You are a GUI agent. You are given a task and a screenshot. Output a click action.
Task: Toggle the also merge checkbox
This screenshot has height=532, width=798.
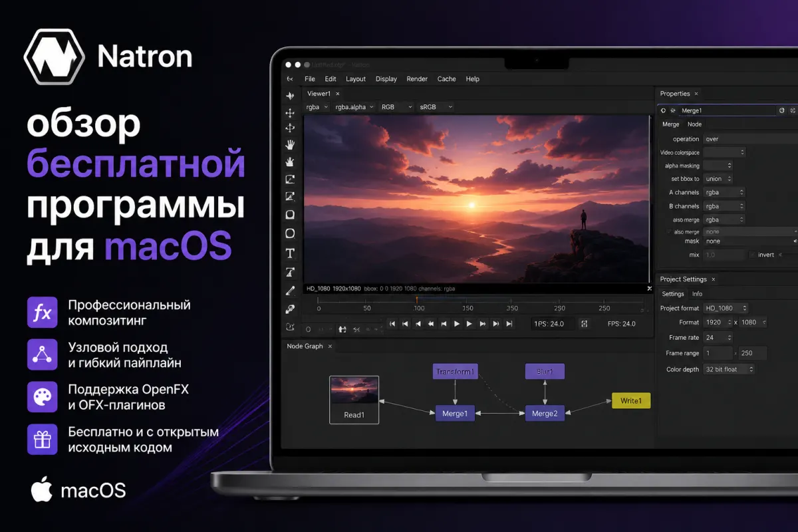pyautogui.click(x=669, y=231)
